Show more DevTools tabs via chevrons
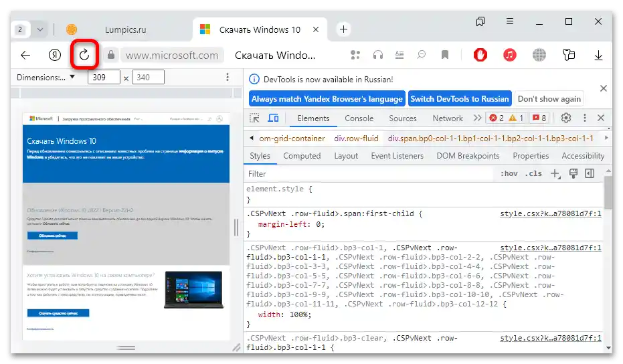Image resolution: width=623 pixels, height=364 pixels. 478,118
